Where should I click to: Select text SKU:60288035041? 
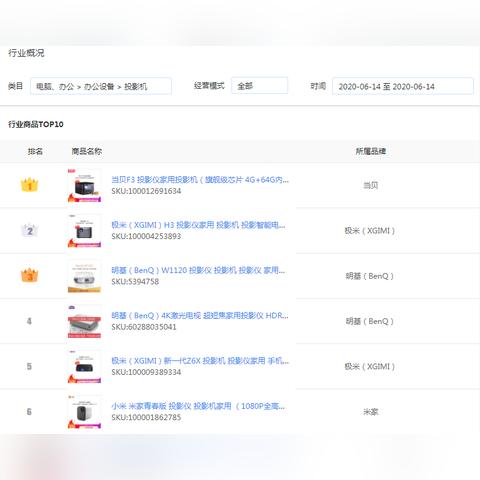coord(144,327)
